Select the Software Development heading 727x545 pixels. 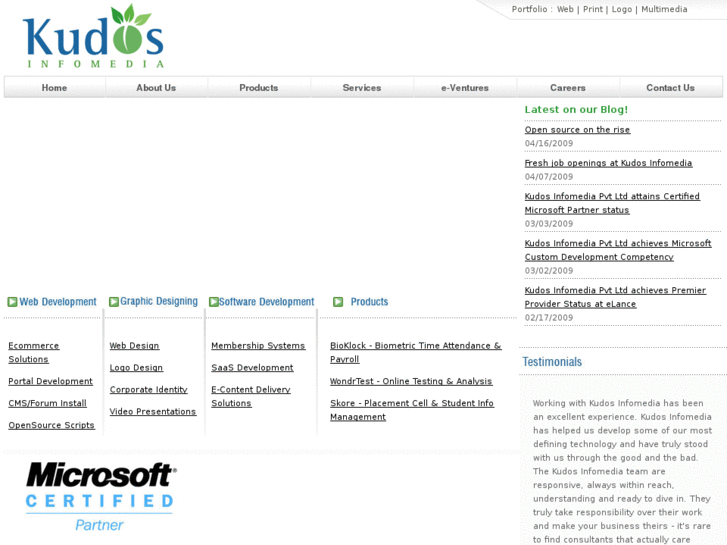[267, 302]
